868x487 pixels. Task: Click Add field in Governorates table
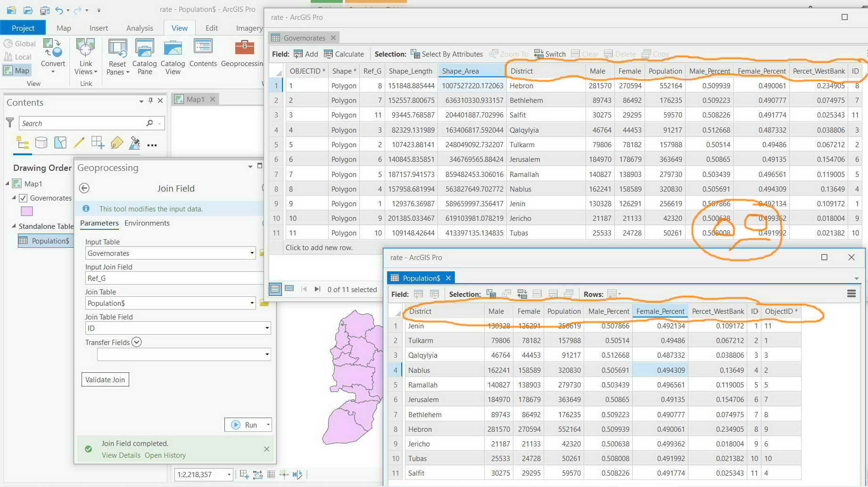pyautogui.click(x=306, y=54)
